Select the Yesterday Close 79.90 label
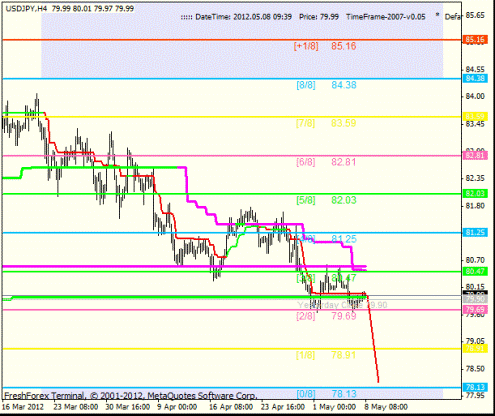This screenshot has height=416, width=495. (x=342, y=305)
